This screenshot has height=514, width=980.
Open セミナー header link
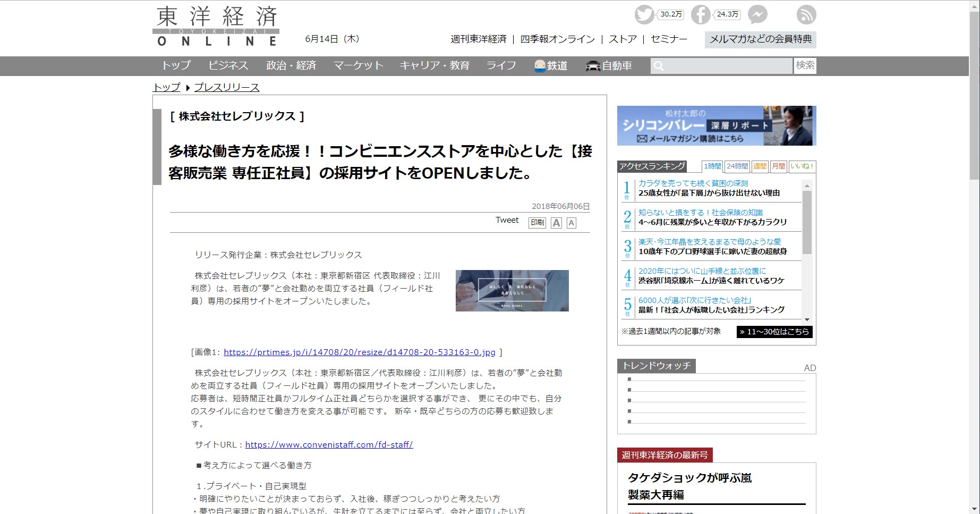coord(669,39)
